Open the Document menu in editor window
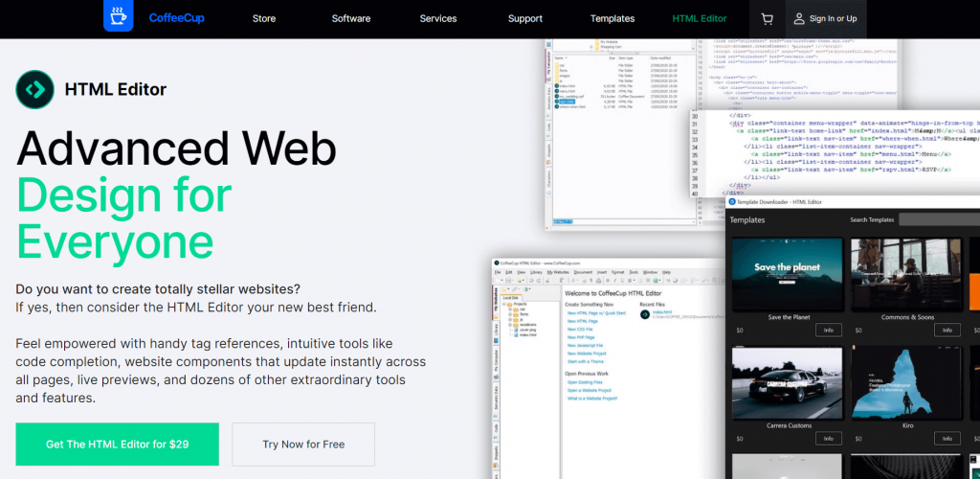 583,272
